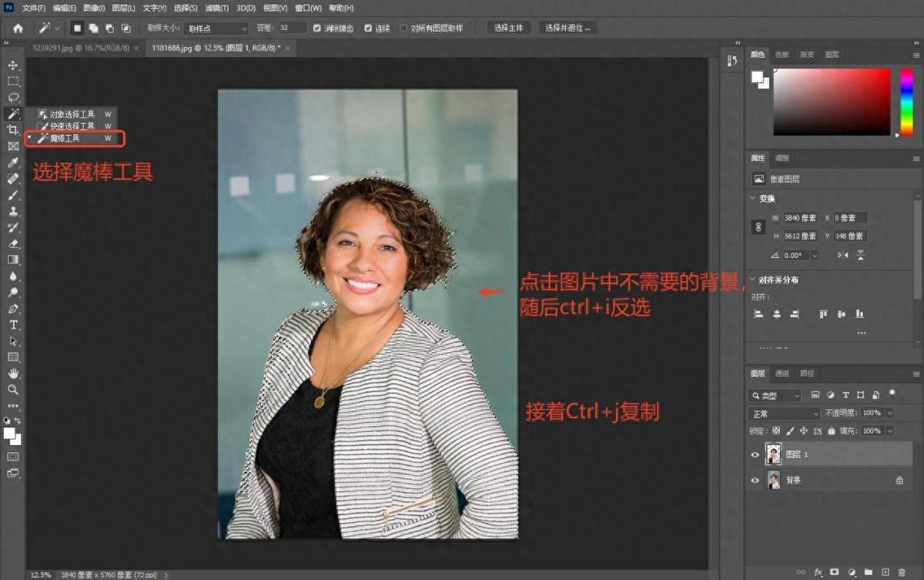The image size is (924, 580).
Task: Select the Move tool in the toolbar
Action: (13, 65)
